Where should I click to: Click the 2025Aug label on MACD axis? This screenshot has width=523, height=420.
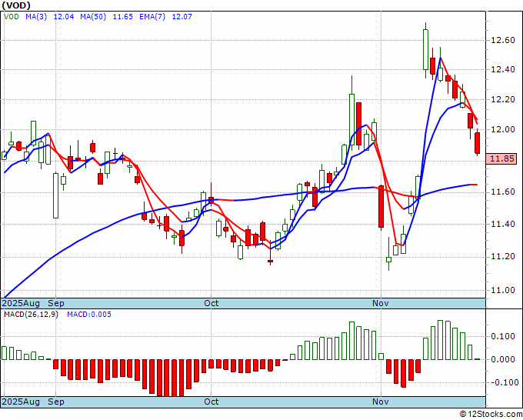click(21, 402)
